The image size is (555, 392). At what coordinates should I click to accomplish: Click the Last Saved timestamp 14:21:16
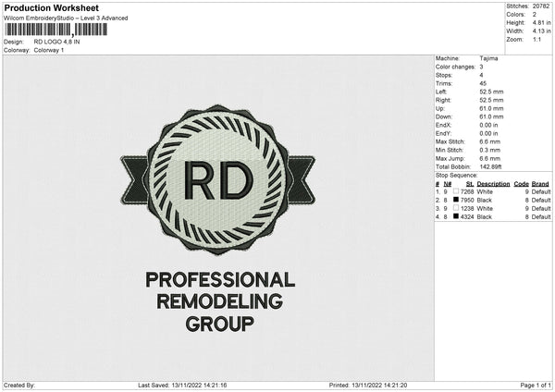[x=216, y=385]
